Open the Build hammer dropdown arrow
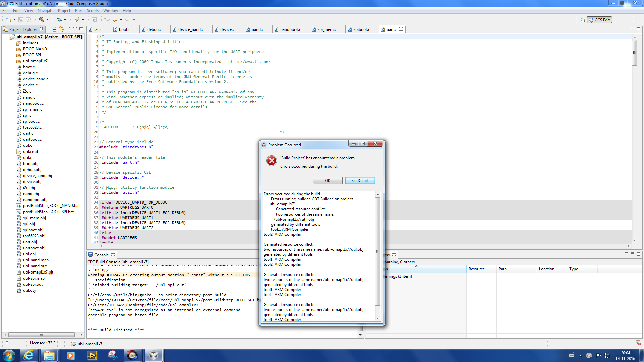The height and width of the screenshot is (362, 644). click(x=47, y=20)
